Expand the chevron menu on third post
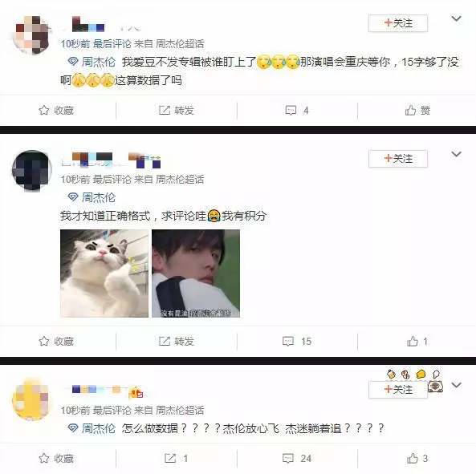The width and height of the screenshot is (476, 474). click(x=456, y=385)
